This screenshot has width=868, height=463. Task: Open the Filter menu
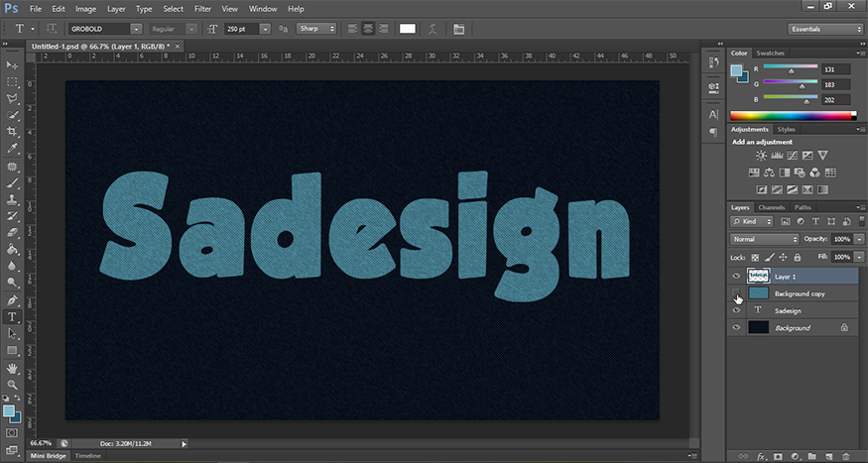(203, 9)
